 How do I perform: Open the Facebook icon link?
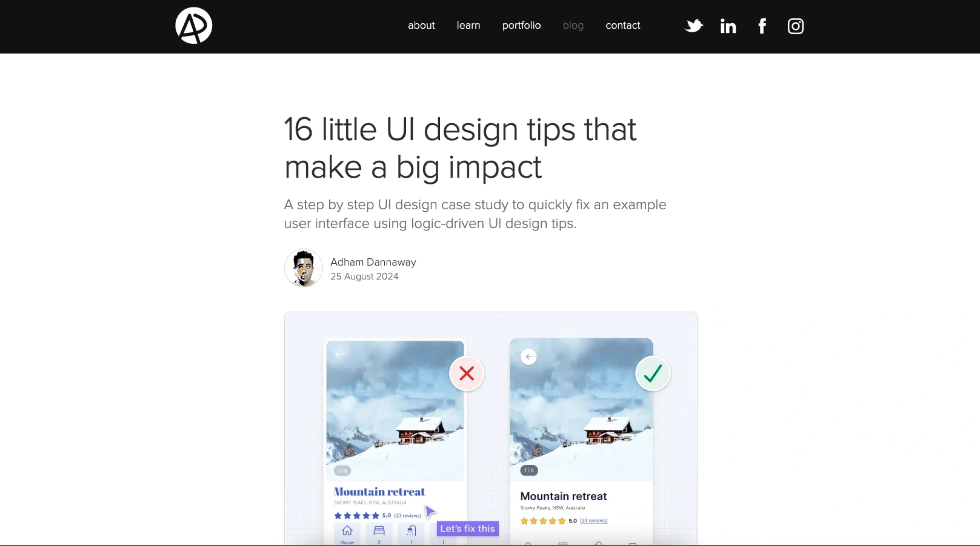[x=762, y=26]
